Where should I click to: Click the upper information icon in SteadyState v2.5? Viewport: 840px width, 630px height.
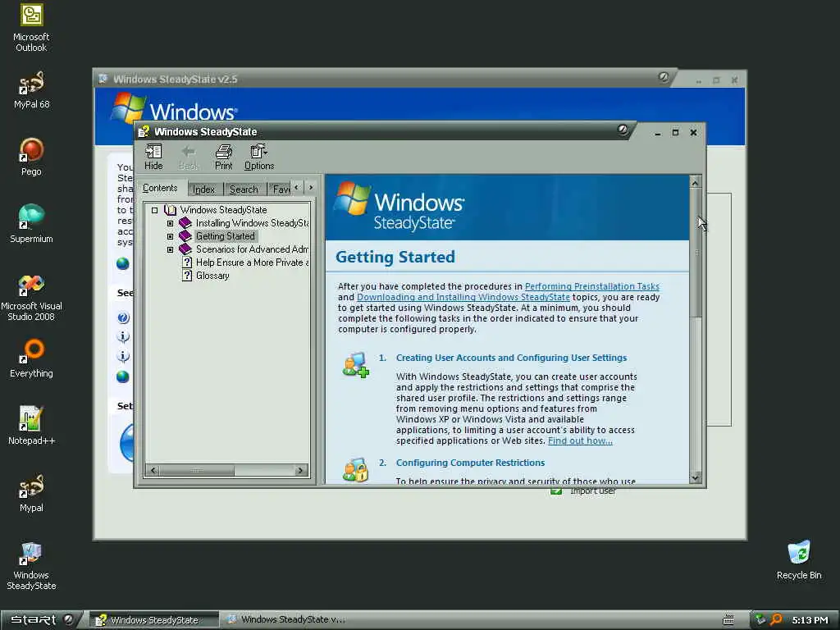123,337
